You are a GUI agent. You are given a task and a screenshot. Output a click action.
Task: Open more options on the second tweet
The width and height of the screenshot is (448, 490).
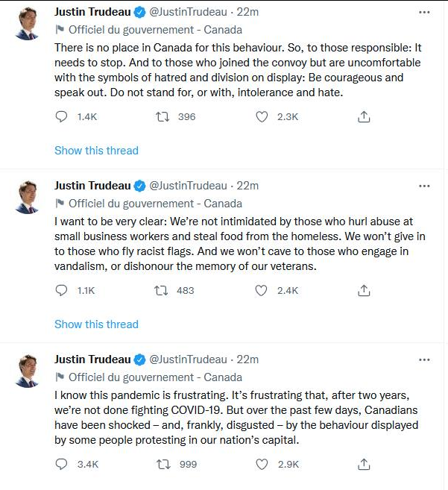tap(424, 186)
